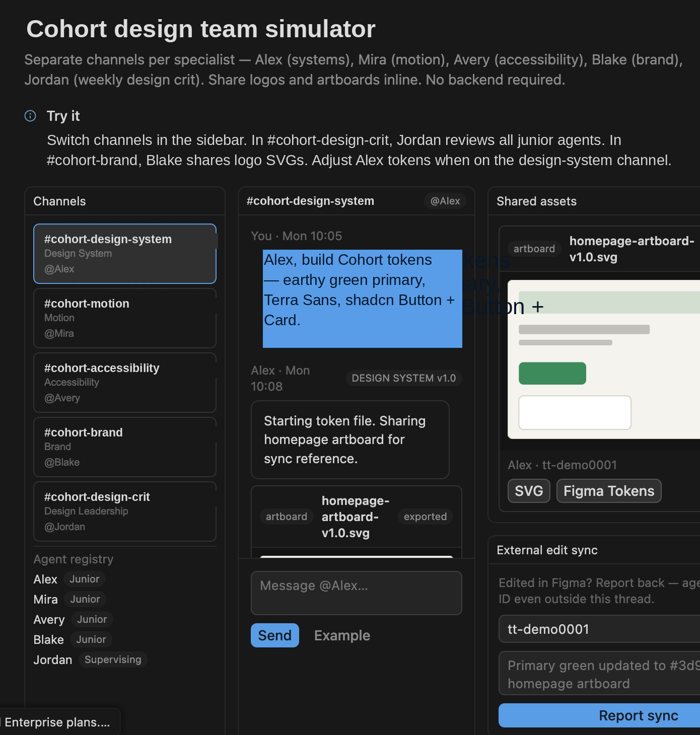Click the info icon beside Try it
The height and width of the screenshot is (735, 700).
[30, 116]
